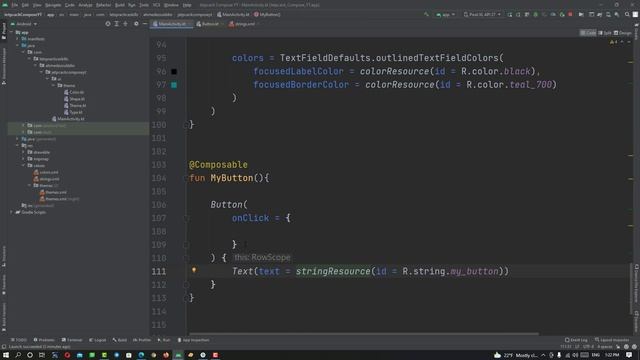Click the black color swatch on line 96

(x=174, y=72)
